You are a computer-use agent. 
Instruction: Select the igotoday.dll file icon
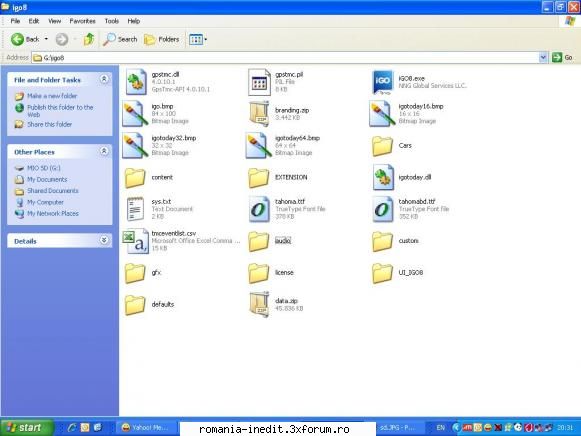coord(383,177)
